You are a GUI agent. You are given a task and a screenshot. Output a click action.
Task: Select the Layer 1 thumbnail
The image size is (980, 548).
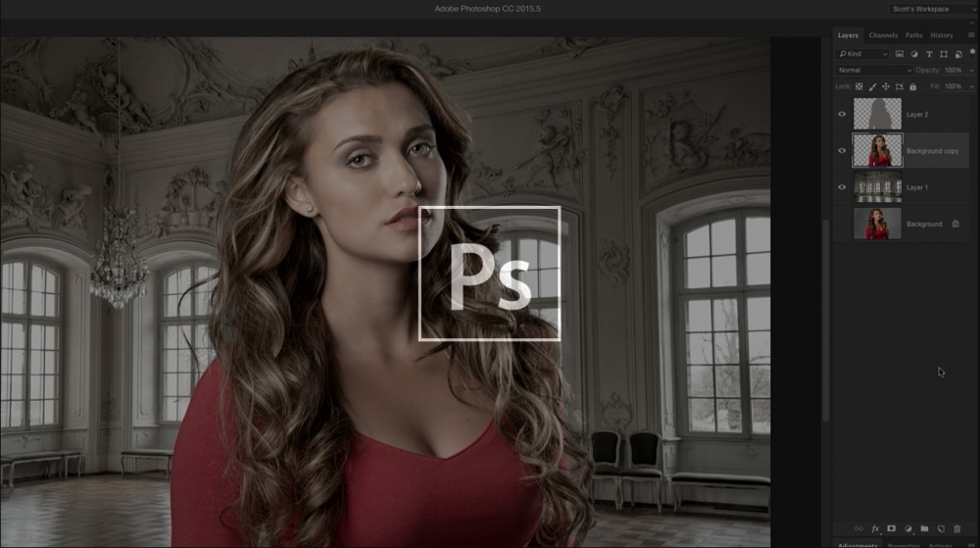click(878, 187)
